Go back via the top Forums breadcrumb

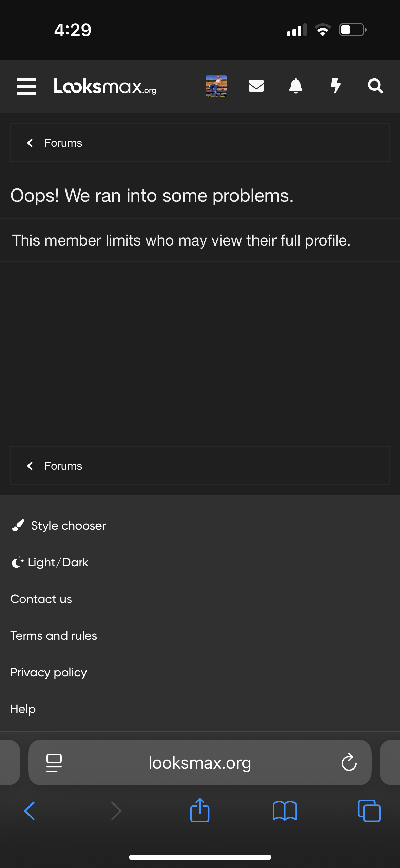click(63, 143)
